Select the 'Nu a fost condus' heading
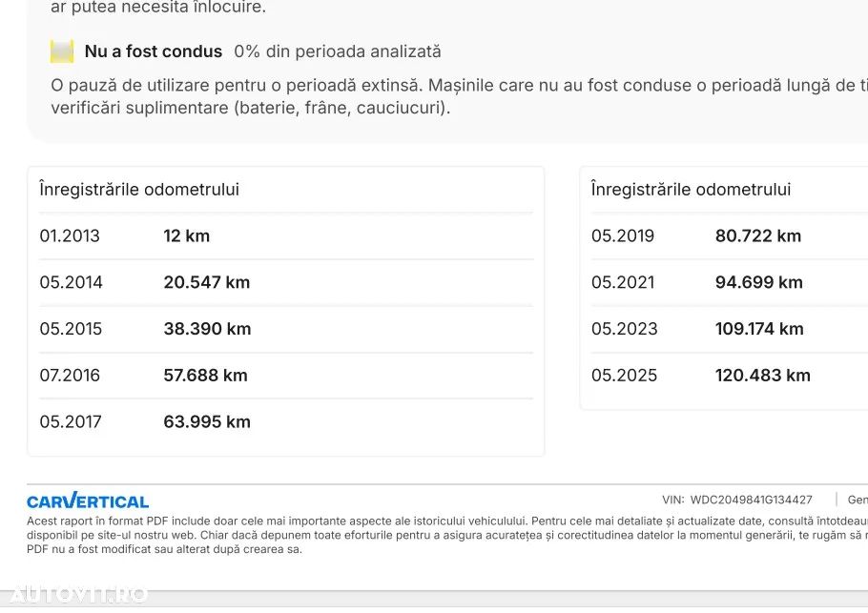 [154, 51]
